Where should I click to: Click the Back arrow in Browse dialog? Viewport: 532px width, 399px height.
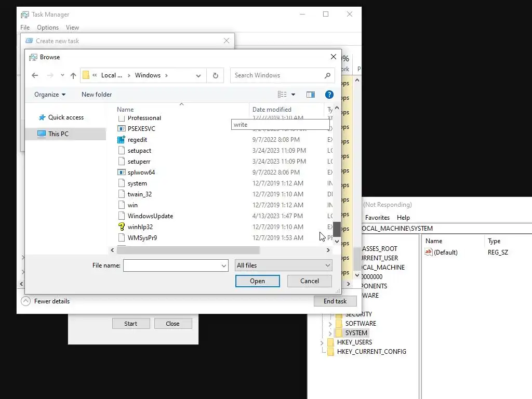(35, 75)
